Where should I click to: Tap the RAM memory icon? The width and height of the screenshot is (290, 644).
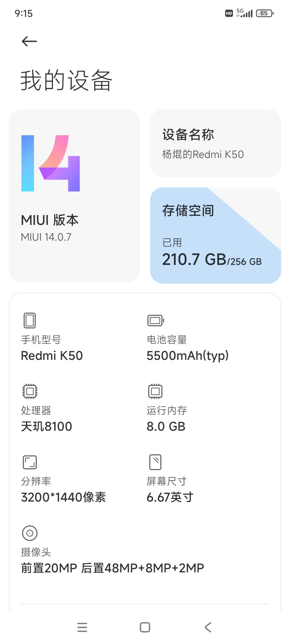(155, 391)
